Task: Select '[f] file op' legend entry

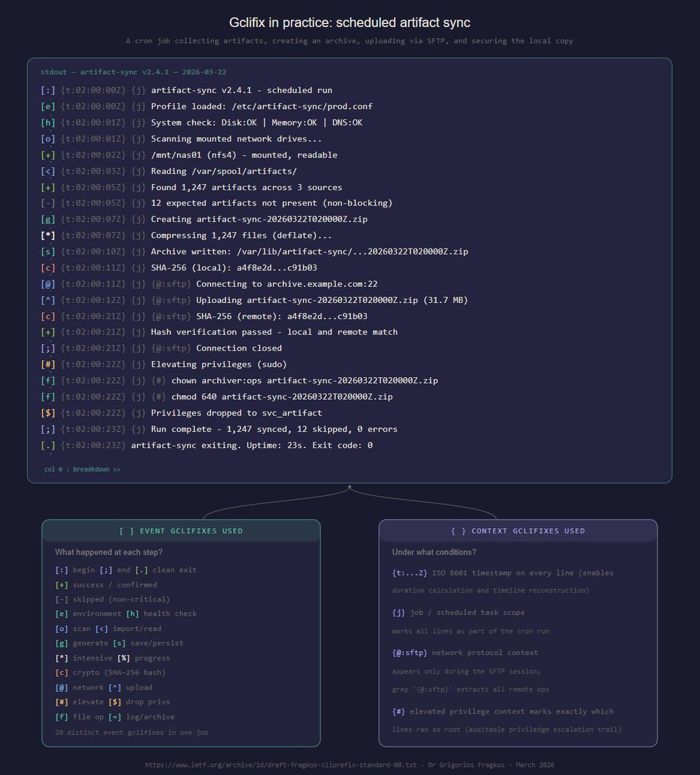Action: (x=79, y=717)
